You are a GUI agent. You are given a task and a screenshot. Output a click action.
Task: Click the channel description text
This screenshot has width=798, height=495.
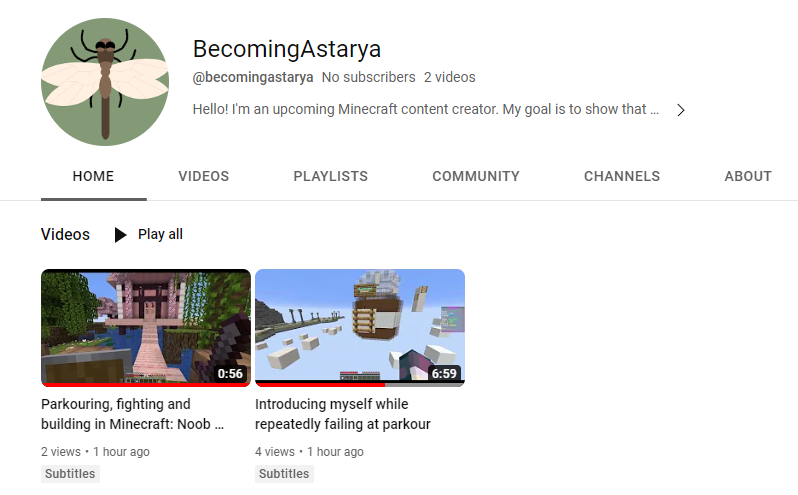coord(425,109)
